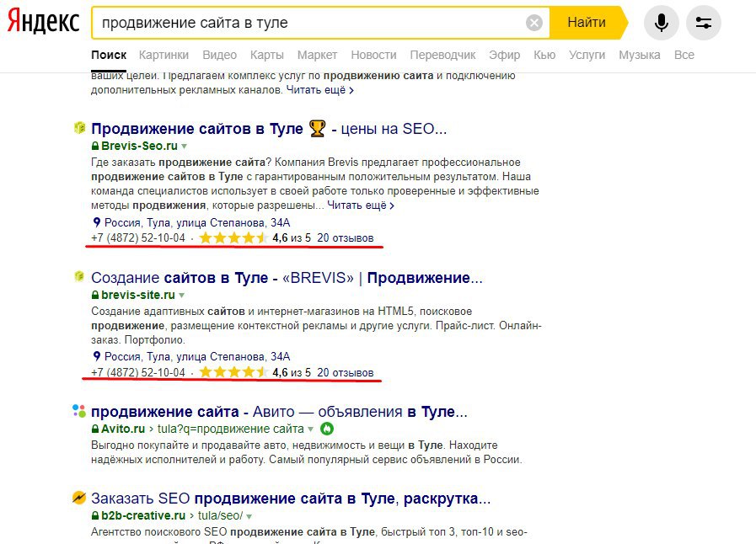This screenshot has width=756, height=544.
Task: Expand the dropdown arrow next to brevis-site.ru
Action: (181, 296)
